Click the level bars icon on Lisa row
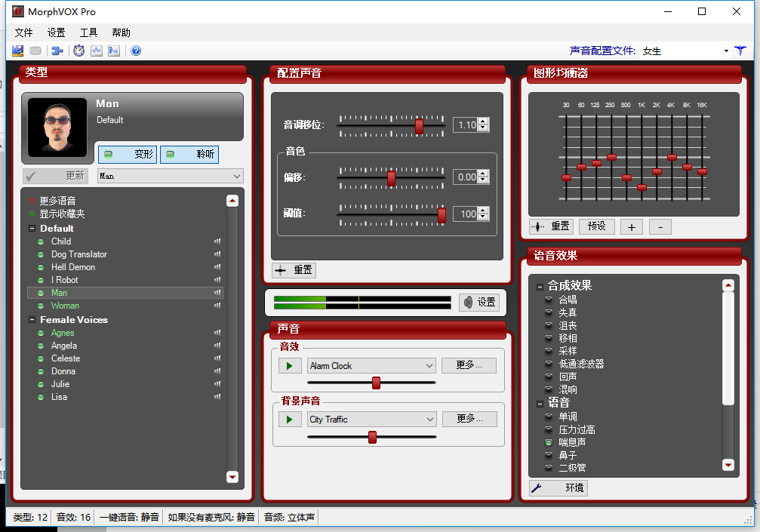Image resolution: width=760 pixels, height=532 pixels. [x=217, y=397]
